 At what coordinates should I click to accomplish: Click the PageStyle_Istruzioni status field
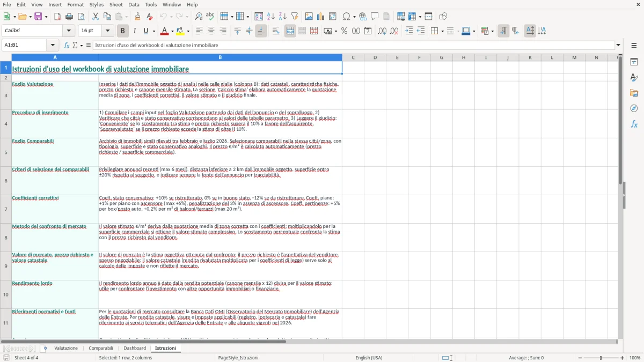tap(238, 358)
